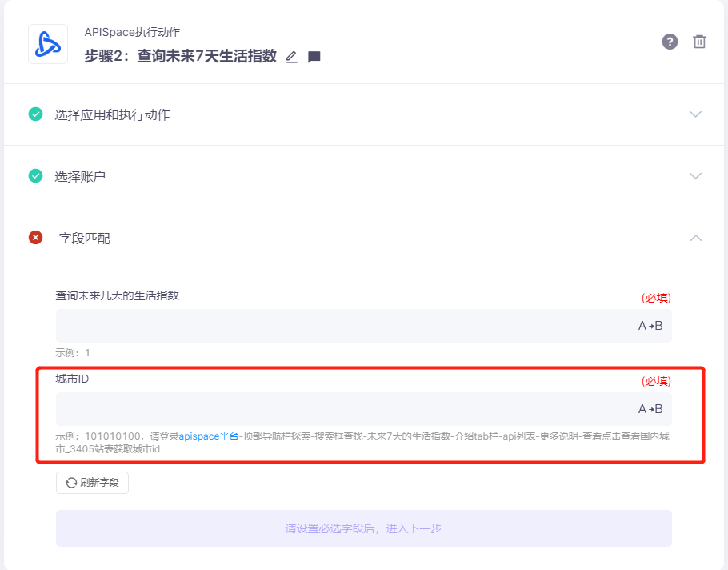Click the 刷新字段 button

[x=92, y=482]
